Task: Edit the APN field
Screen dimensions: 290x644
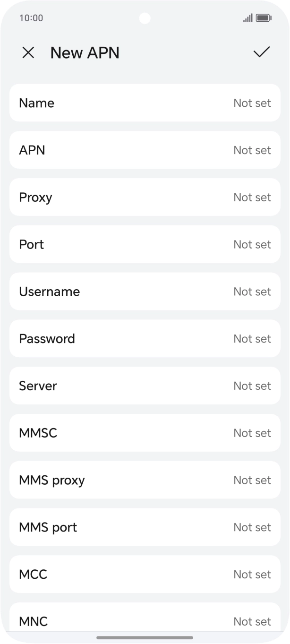Action: [x=145, y=150]
